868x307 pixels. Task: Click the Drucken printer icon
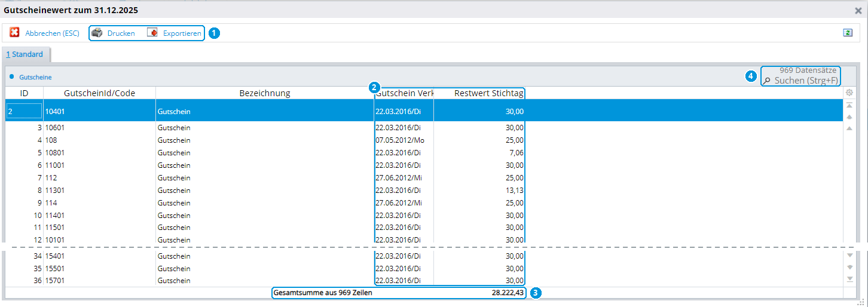click(x=97, y=33)
